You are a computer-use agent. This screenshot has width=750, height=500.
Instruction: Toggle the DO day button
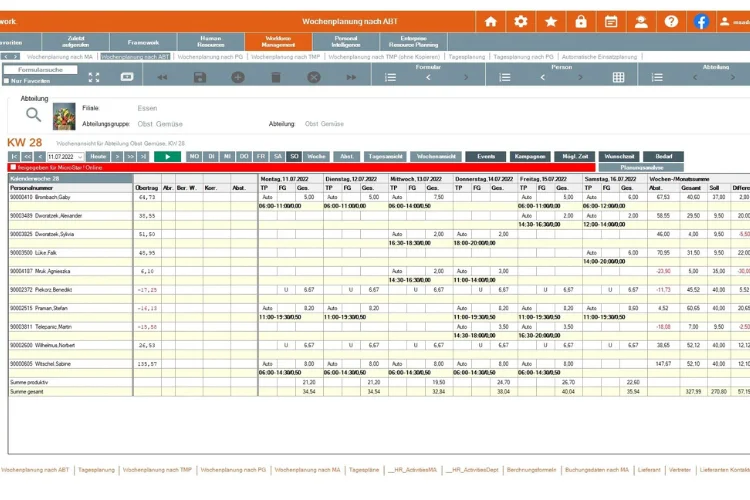tap(244, 156)
